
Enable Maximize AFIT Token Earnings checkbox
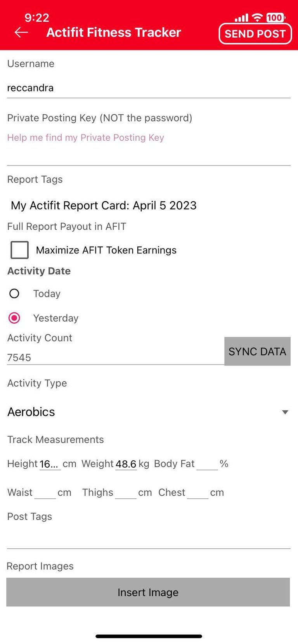point(19,250)
